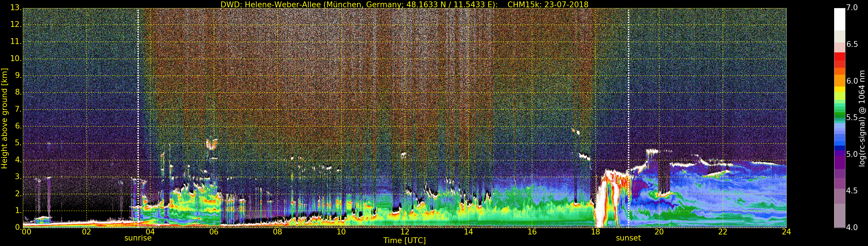Click the 24 tick at the time axis end

tap(786, 232)
